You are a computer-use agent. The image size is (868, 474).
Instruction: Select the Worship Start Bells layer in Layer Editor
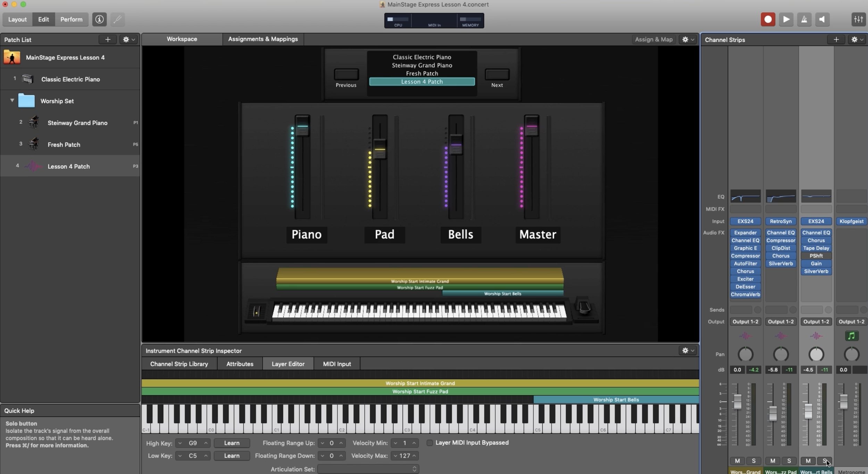click(616, 400)
